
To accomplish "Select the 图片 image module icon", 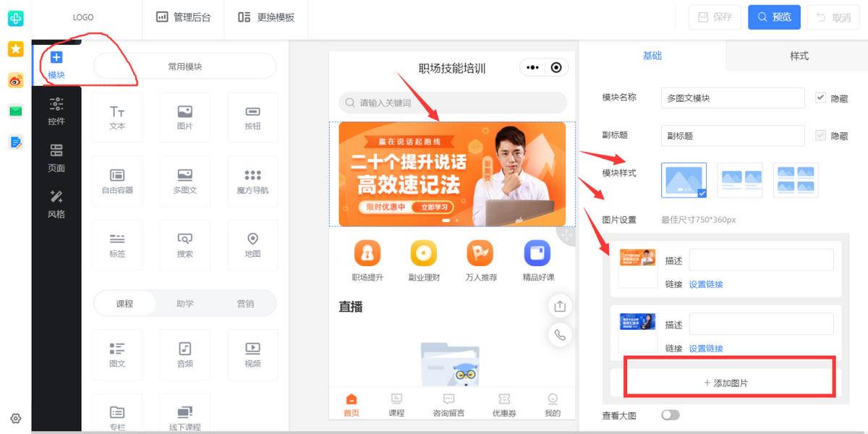I will click(184, 116).
